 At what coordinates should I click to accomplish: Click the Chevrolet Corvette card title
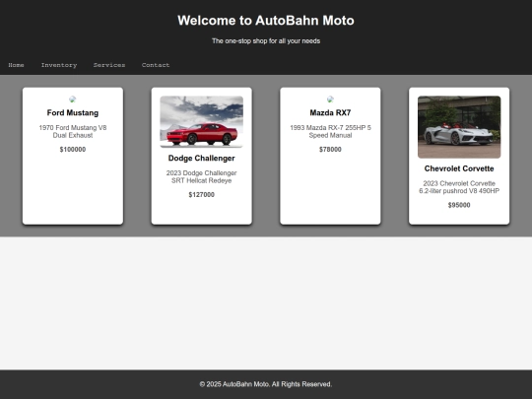click(459, 168)
